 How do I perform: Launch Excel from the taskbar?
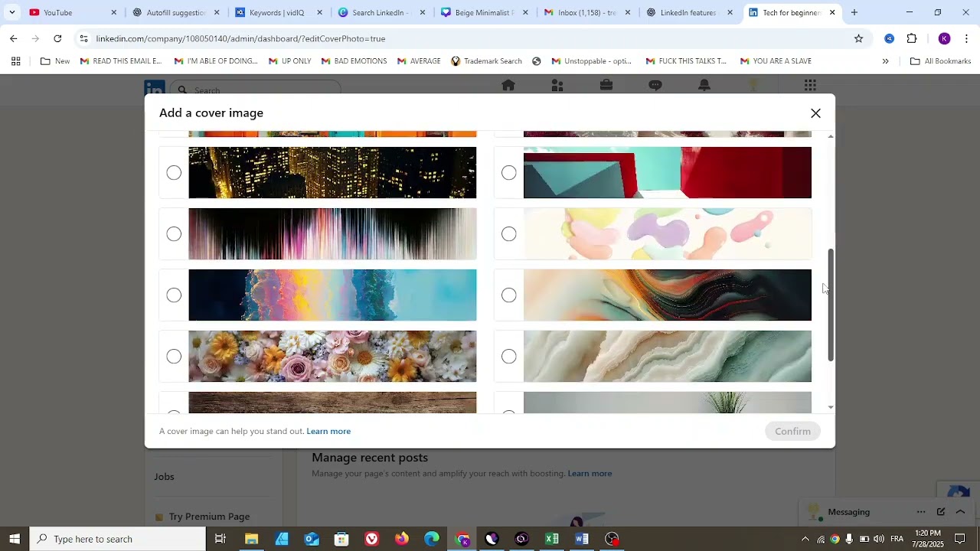[552, 539]
